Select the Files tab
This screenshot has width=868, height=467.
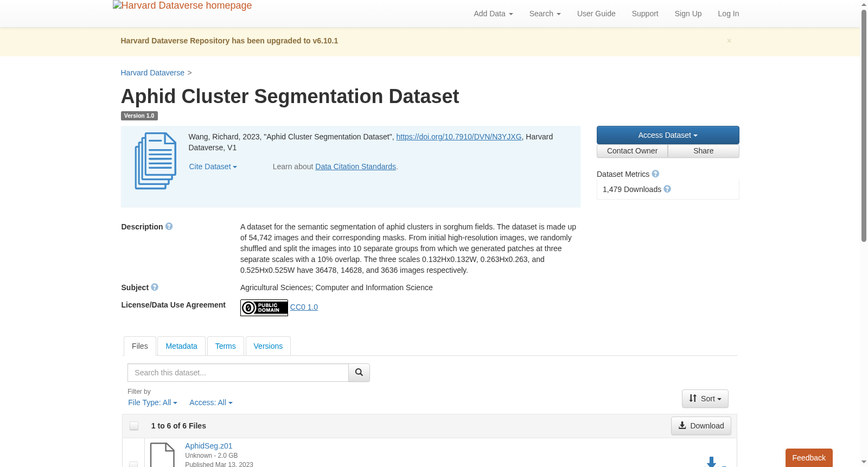tap(140, 346)
